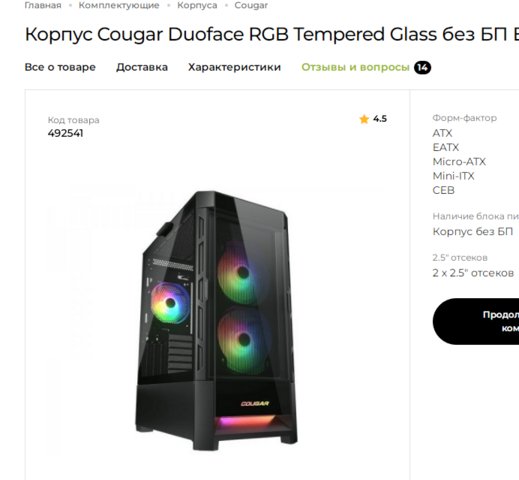Open the Корпуса breadcrumb link
This screenshot has width=519, height=480.
point(197,5)
